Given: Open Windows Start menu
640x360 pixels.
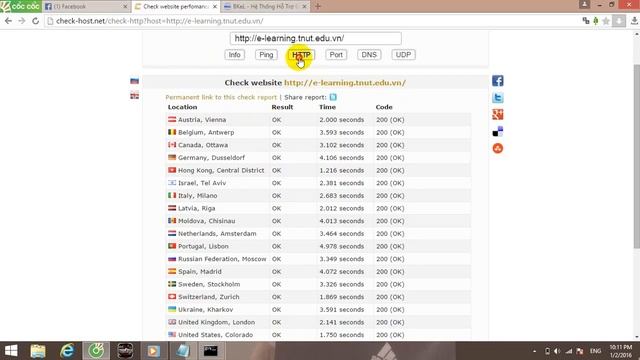Looking at the screenshot, I should coord(11,351).
